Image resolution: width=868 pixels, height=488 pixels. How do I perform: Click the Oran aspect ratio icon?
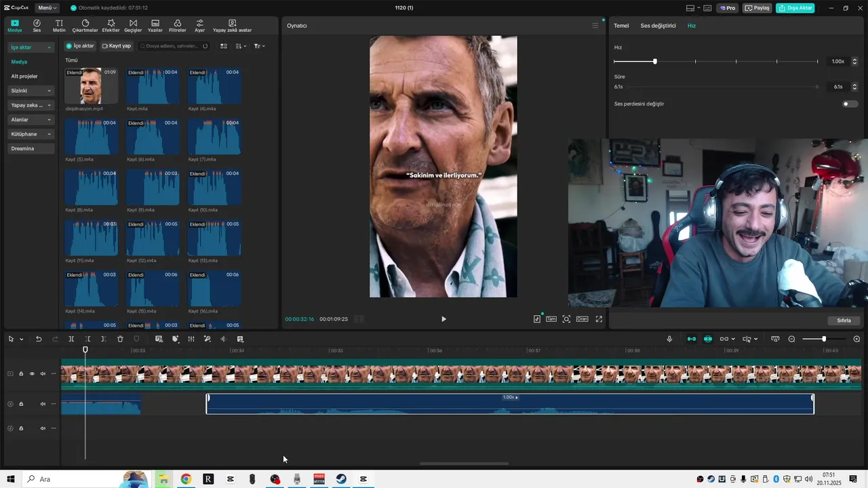click(582, 319)
